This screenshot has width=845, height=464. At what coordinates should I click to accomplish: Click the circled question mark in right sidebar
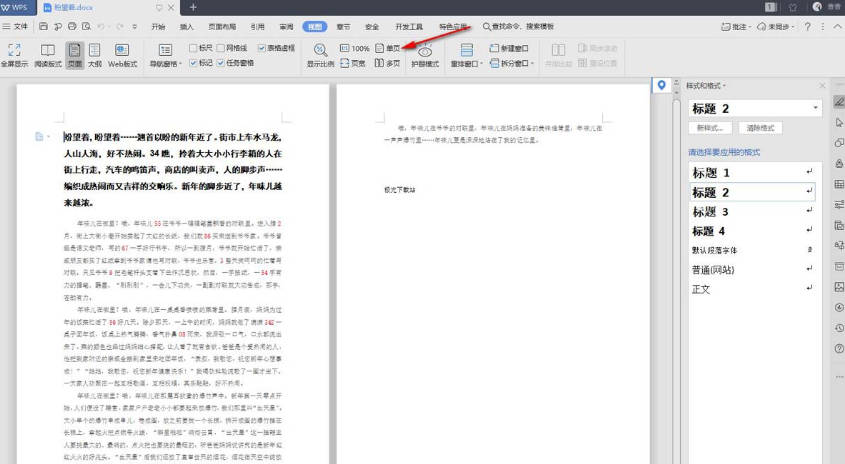pos(839,349)
